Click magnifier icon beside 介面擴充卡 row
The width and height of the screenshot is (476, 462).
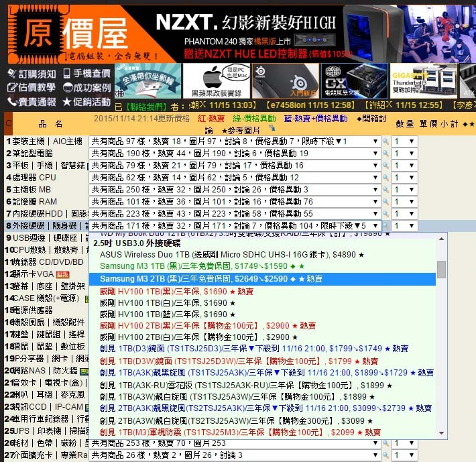coord(385,455)
